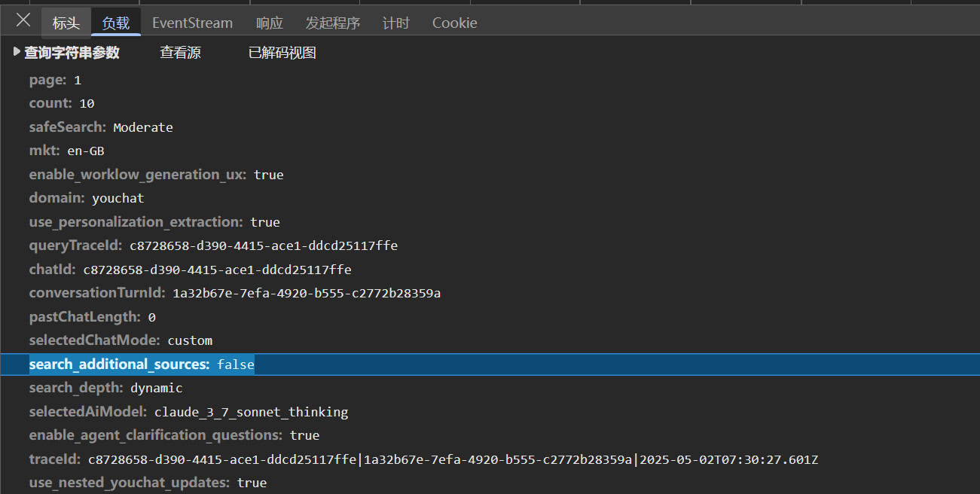This screenshot has height=494, width=980.
Task: Select the selectedChatMode custom row
Action: pos(121,340)
